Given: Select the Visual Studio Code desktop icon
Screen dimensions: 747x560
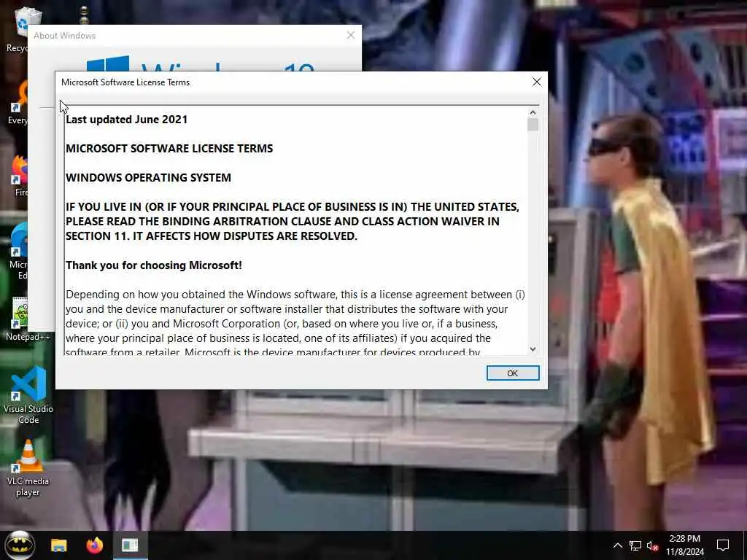Looking at the screenshot, I should [28, 395].
